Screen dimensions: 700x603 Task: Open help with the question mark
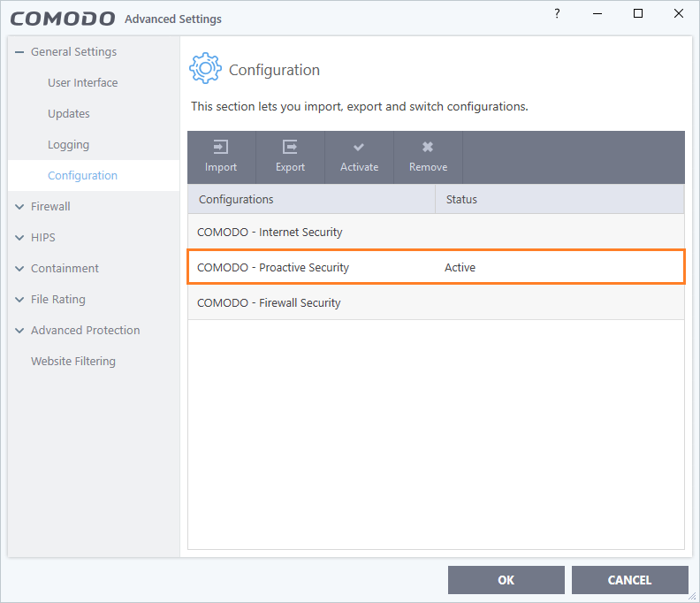coord(557,13)
